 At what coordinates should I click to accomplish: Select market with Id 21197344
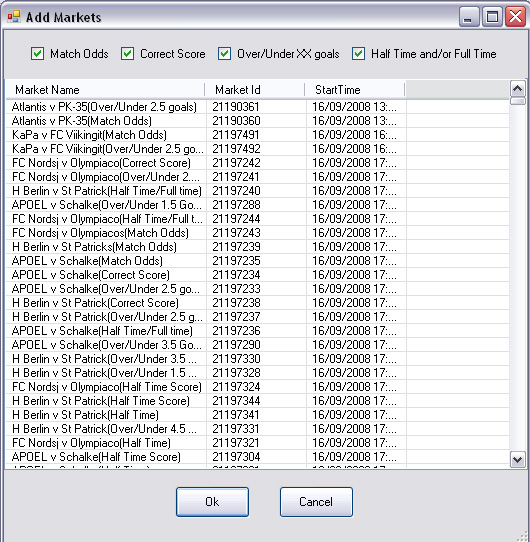pyautogui.click(x=258, y=401)
